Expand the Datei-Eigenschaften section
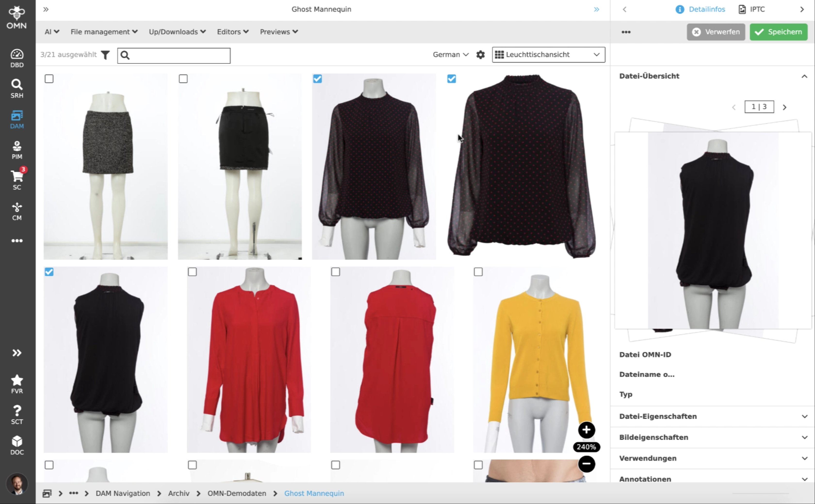Viewport: 815px width, 504px height. (712, 416)
